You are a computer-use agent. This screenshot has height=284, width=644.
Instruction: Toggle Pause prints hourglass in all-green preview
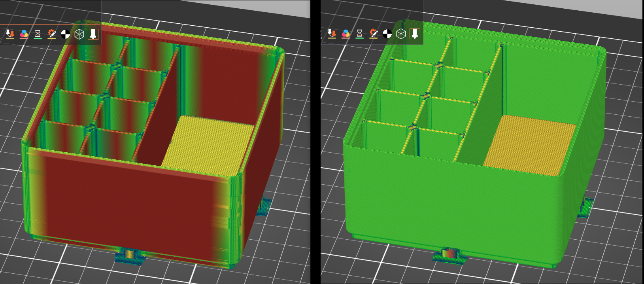pos(360,34)
